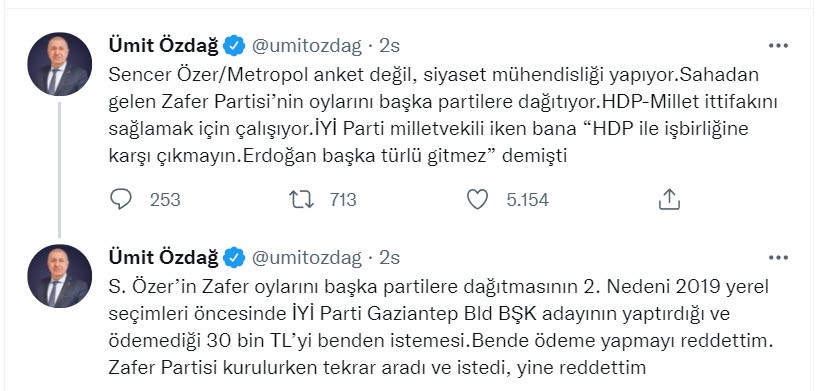Click the 5.154 like count

[527, 200]
